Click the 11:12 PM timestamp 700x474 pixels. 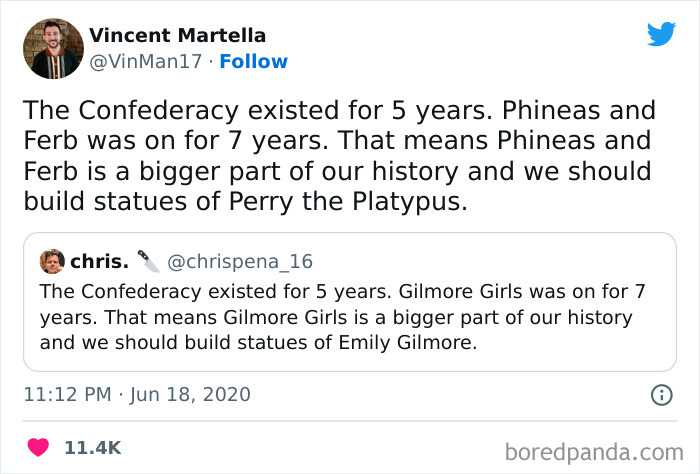66,395
